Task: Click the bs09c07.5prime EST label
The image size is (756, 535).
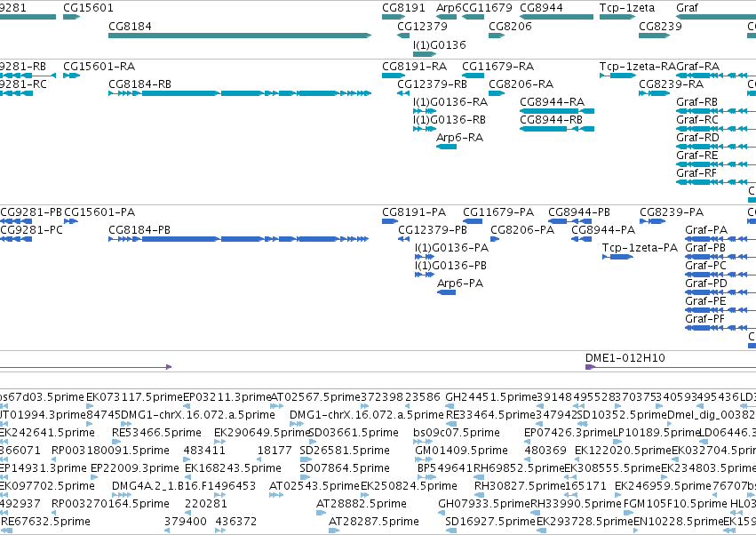Action: [x=457, y=432]
